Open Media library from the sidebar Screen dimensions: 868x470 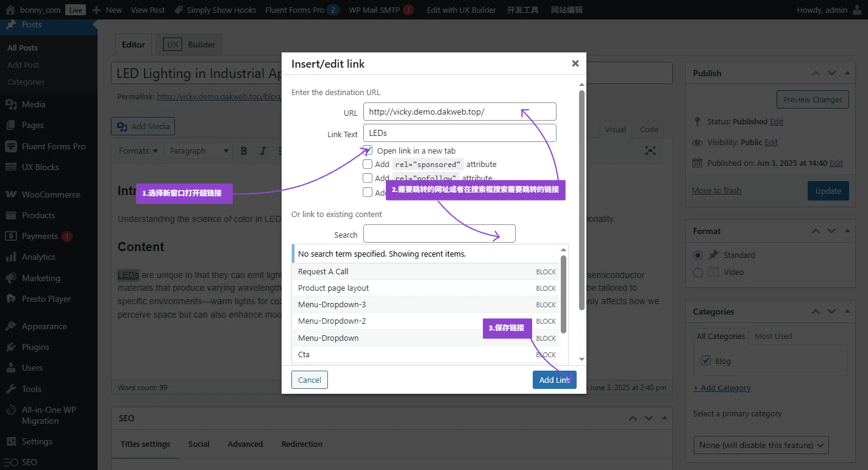34,104
